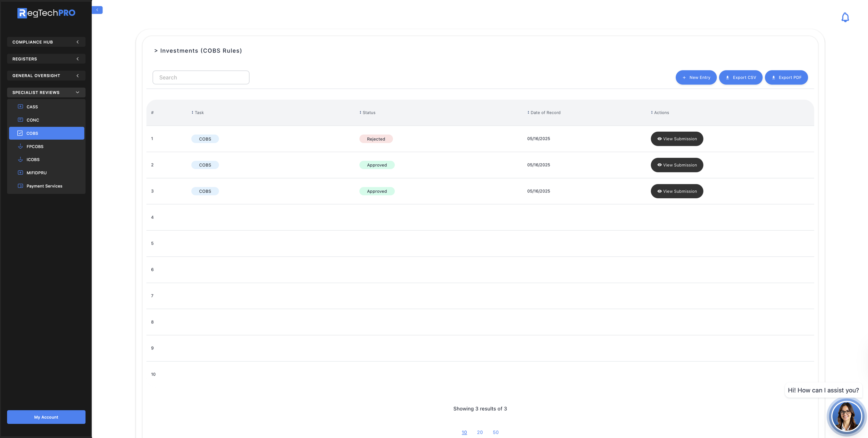Click the CASS sidebar icon
Image resolution: width=868 pixels, height=438 pixels.
(20, 107)
